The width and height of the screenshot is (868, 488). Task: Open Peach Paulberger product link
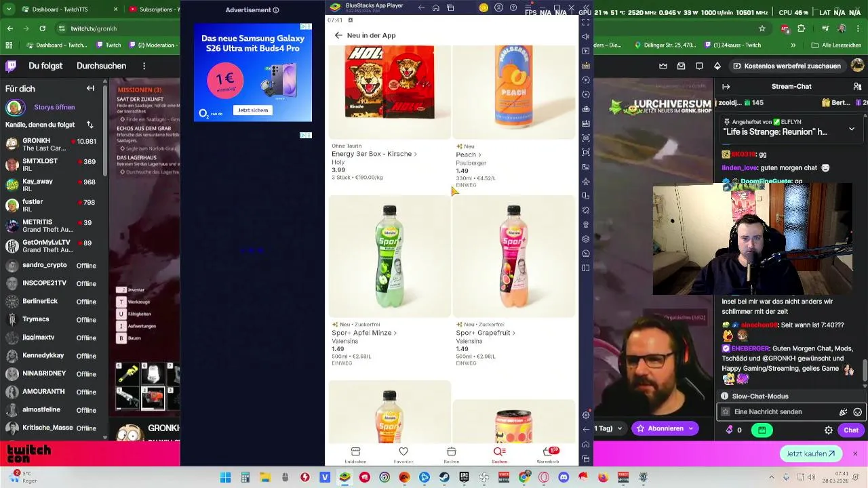pyautogui.click(x=469, y=155)
